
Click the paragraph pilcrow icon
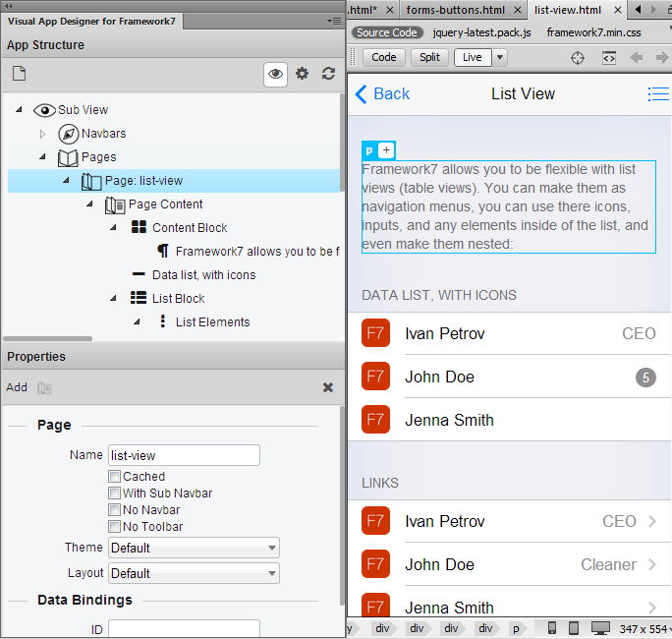click(163, 251)
